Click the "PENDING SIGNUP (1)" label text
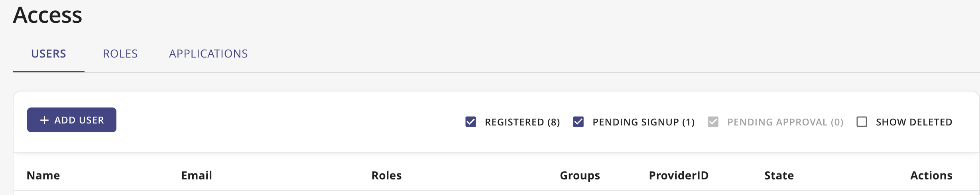 643,122
